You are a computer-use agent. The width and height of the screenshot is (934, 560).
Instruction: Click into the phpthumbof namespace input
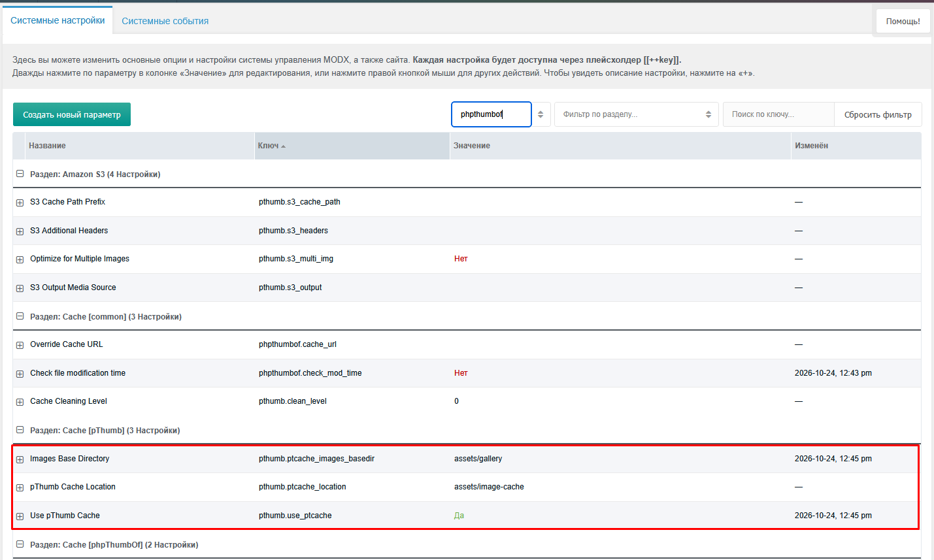click(492, 114)
